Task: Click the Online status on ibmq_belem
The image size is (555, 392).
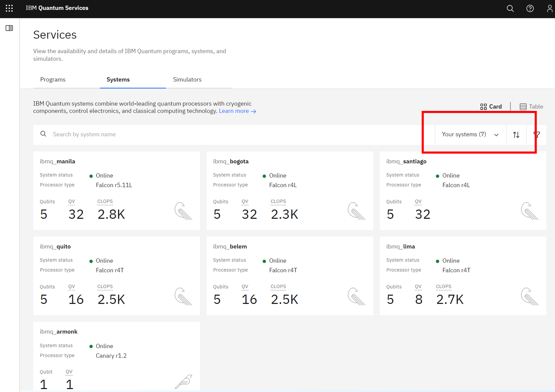Action: 277,261
